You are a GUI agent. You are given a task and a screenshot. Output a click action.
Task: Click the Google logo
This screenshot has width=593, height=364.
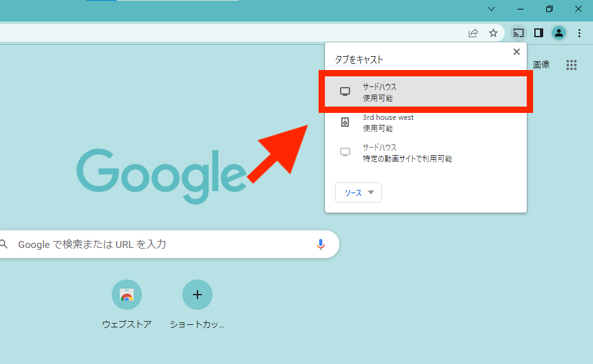pos(162,176)
